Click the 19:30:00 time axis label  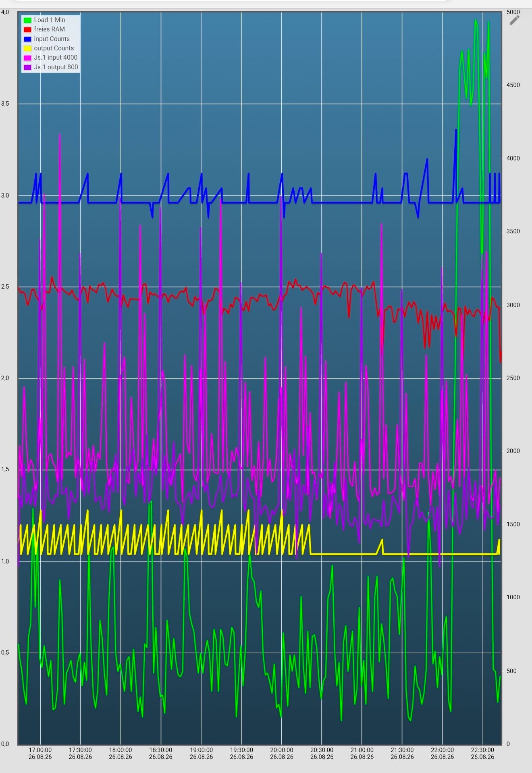(x=241, y=753)
